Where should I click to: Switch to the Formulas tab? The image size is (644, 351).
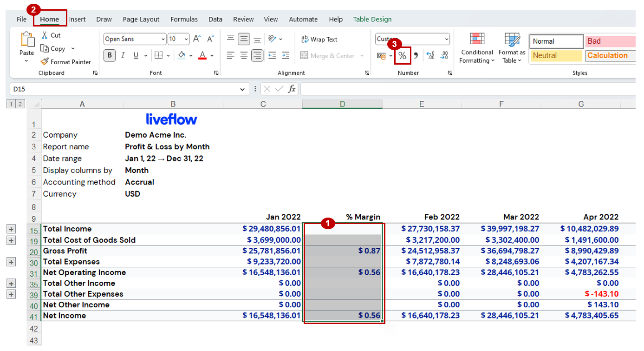coord(184,20)
